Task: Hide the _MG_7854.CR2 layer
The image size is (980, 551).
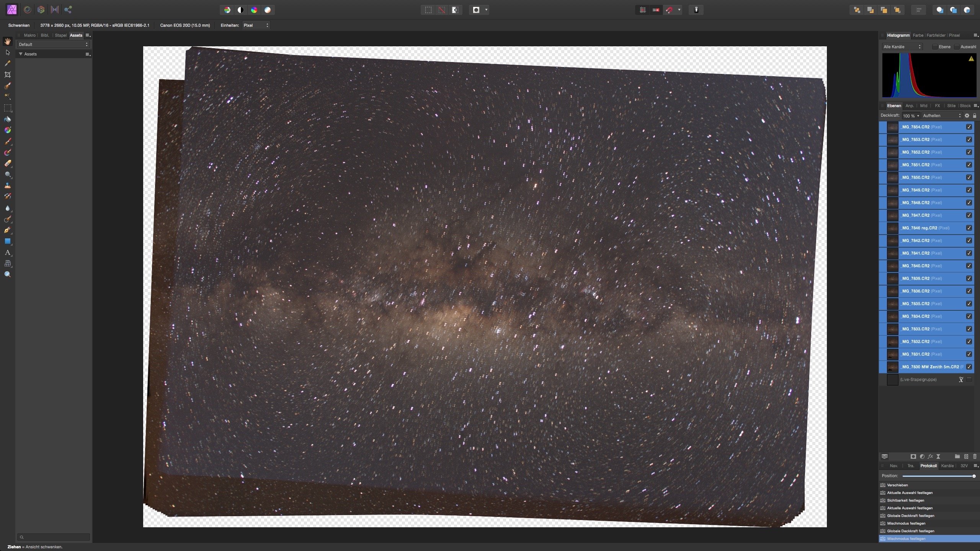Action: [969, 127]
